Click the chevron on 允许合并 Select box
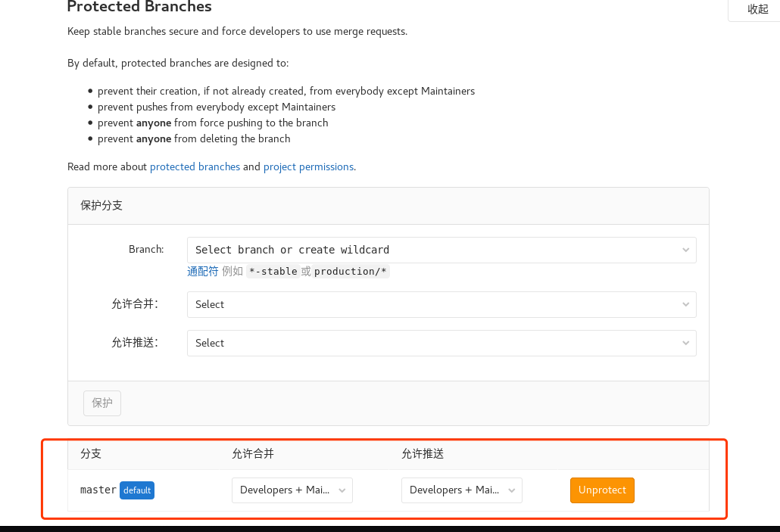This screenshot has height=532, width=780. 686,304
